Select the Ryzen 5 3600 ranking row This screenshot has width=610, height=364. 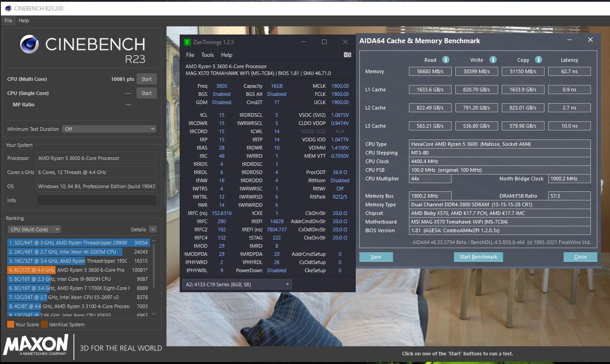coord(79,270)
